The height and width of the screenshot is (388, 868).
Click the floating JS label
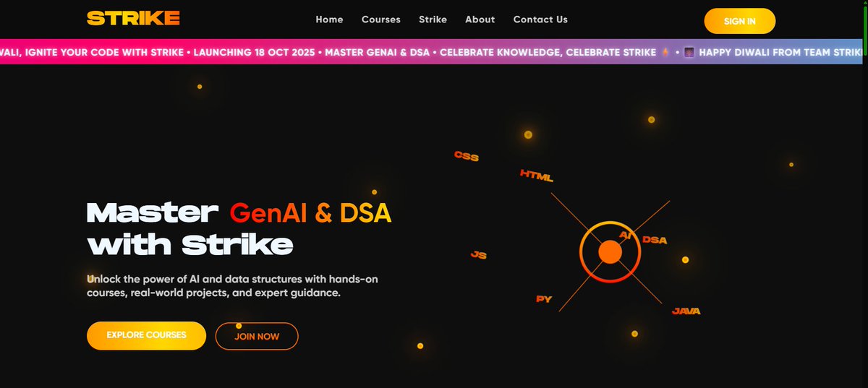pyautogui.click(x=478, y=255)
